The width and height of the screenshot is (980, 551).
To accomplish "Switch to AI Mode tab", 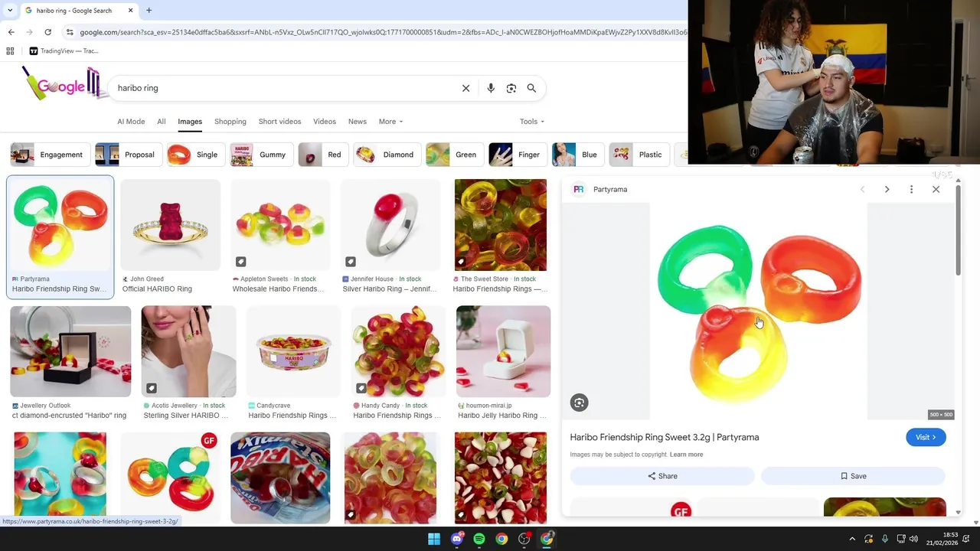I will click(131, 122).
